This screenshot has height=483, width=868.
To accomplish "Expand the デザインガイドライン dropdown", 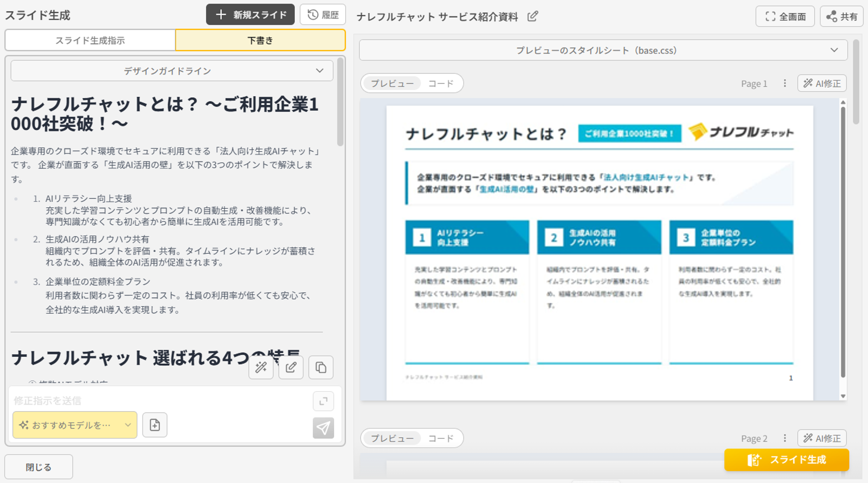I will point(172,71).
